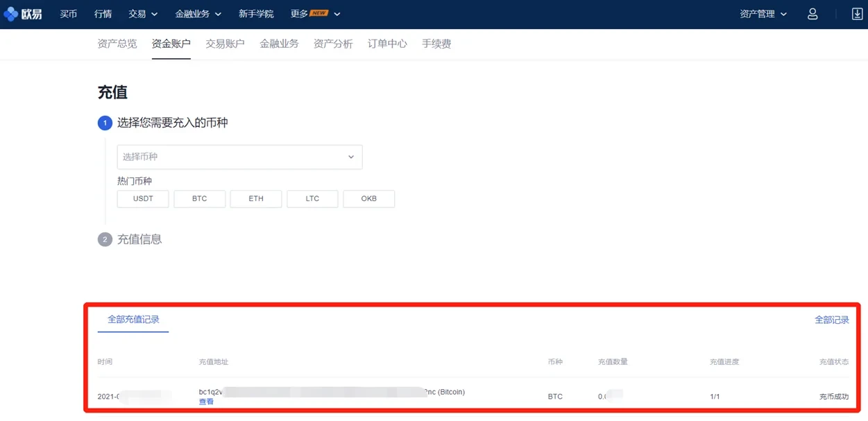
Task: Open the 新手学院 menu item
Action: tap(256, 13)
